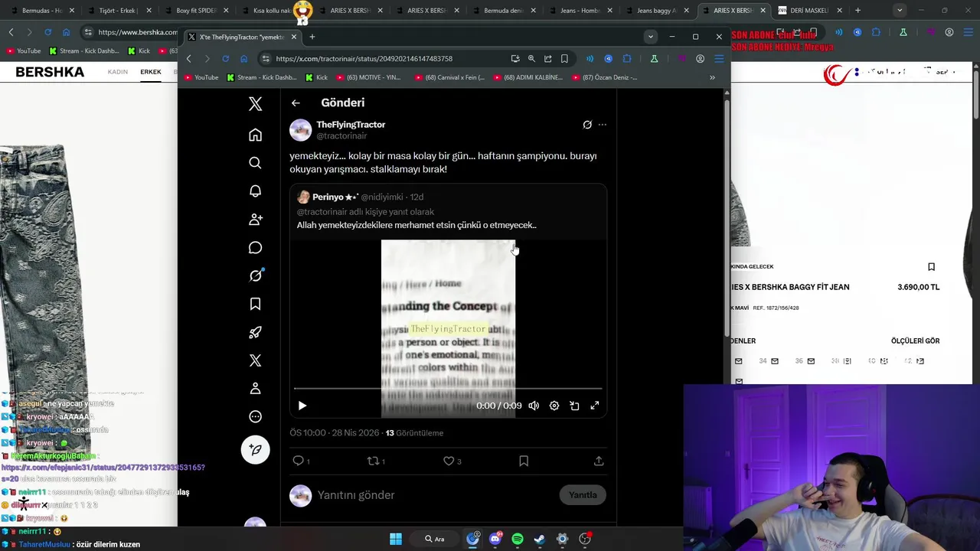The width and height of the screenshot is (980, 551).
Task: Open a new tab in X window
Action: point(312,37)
